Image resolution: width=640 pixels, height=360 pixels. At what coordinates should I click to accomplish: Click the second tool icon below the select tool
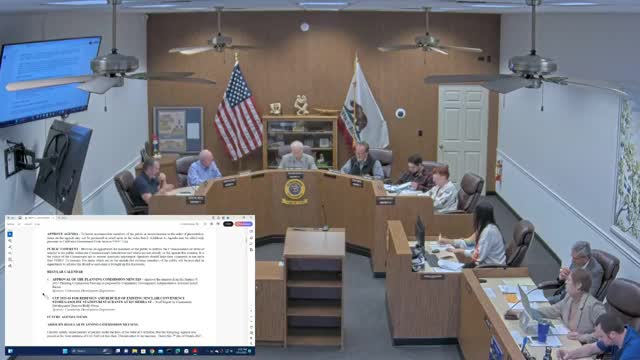tap(10, 247)
